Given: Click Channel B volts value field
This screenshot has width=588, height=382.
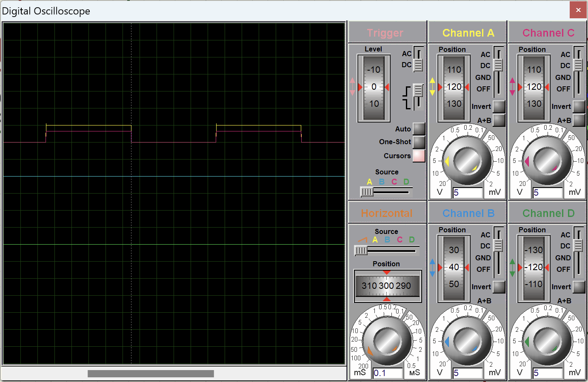Looking at the screenshot, I should (x=468, y=373).
